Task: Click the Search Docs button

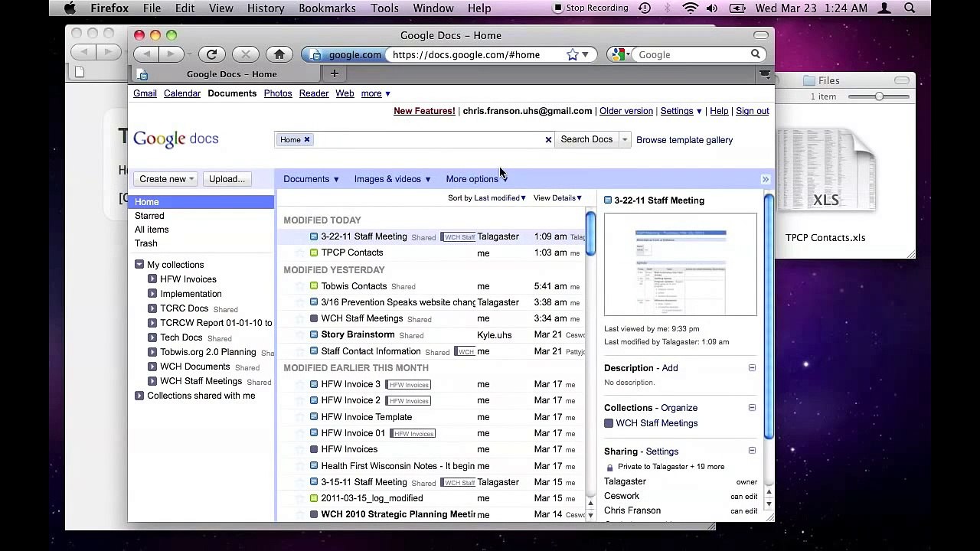Action: [x=586, y=139]
